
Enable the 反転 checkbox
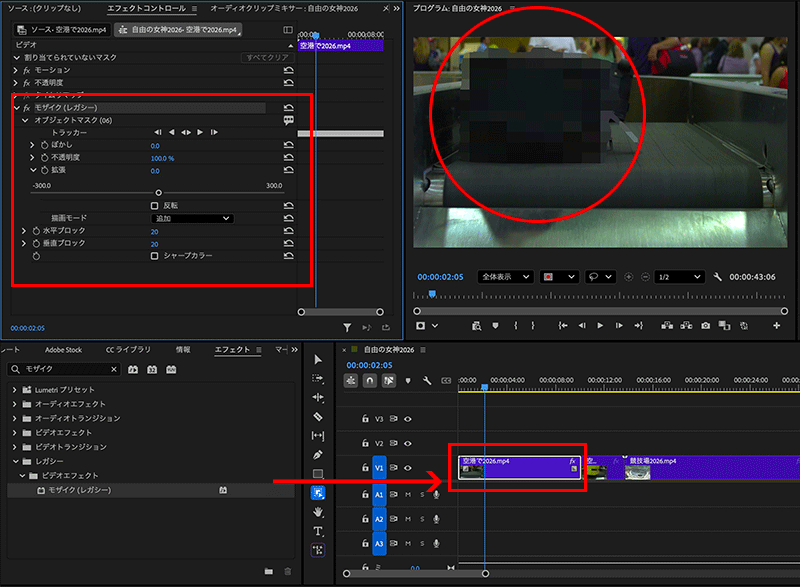pos(154,205)
